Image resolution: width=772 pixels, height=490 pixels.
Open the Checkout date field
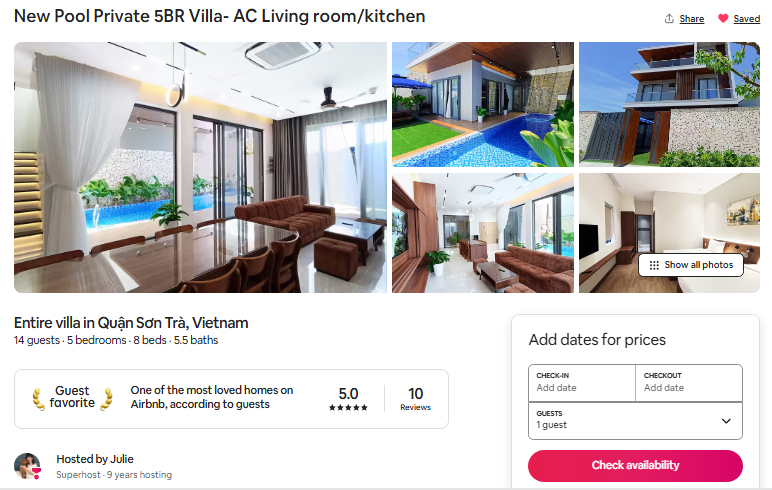(689, 383)
